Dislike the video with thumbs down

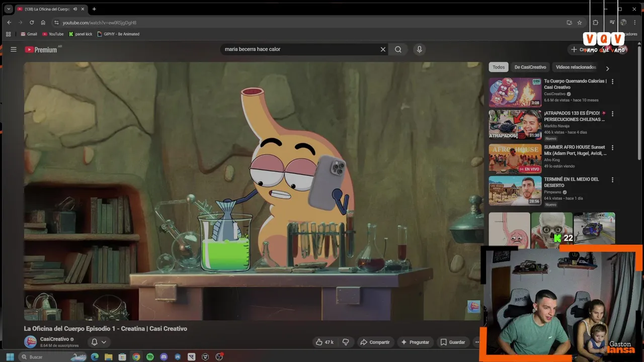pos(346,342)
